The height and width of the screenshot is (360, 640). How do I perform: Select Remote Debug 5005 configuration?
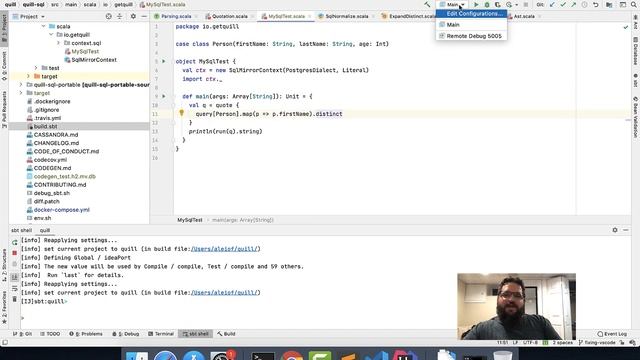pyautogui.click(x=471, y=36)
